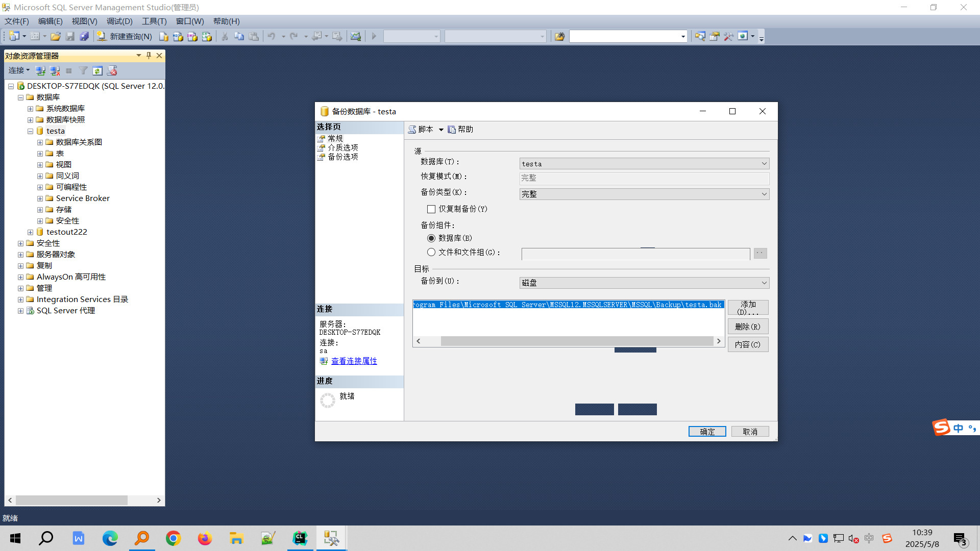Check the 仅复制备份 checkbox
The height and width of the screenshot is (551, 980).
tap(431, 209)
